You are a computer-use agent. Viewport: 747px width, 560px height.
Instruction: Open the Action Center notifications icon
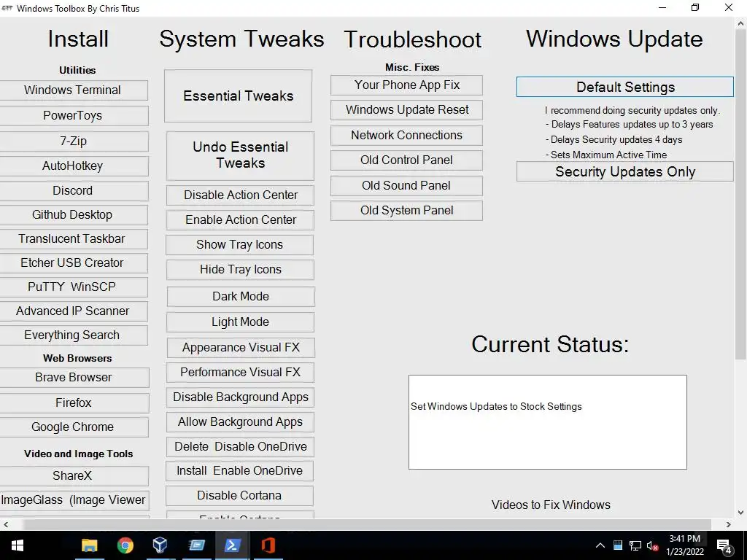point(724,545)
